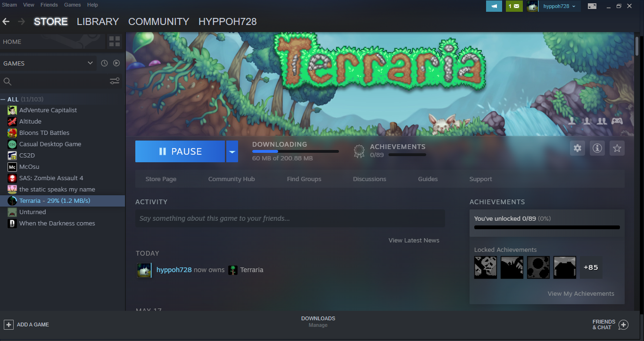This screenshot has height=341, width=644.
Task: Open the notification envelope with 1 message
Action: pyautogui.click(x=514, y=6)
